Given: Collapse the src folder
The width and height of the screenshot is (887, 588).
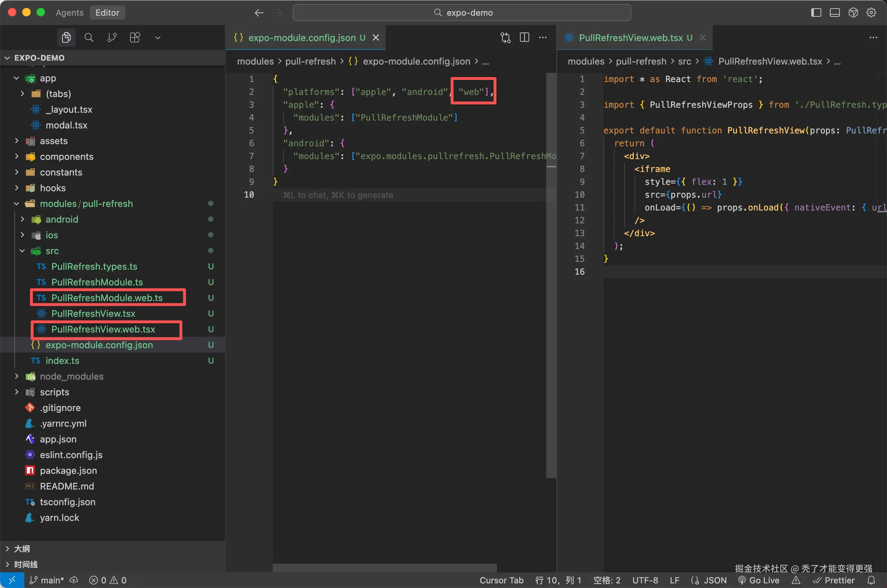Looking at the screenshot, I should point(52,251).
